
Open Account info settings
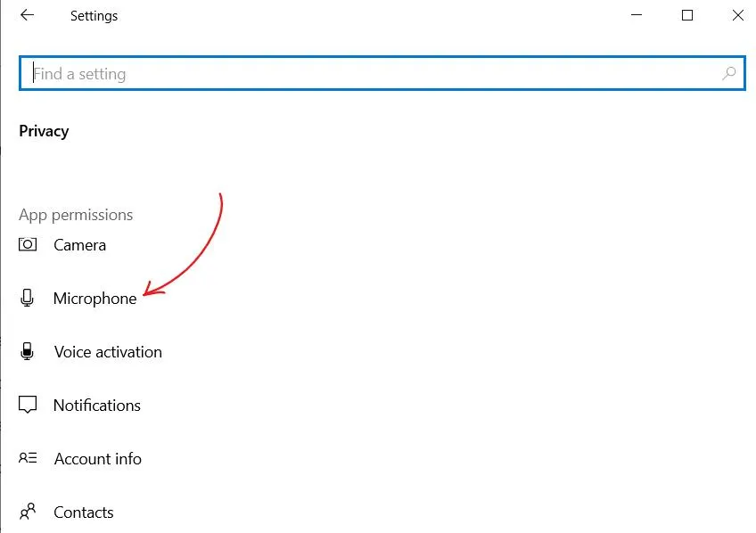(98, 459)
